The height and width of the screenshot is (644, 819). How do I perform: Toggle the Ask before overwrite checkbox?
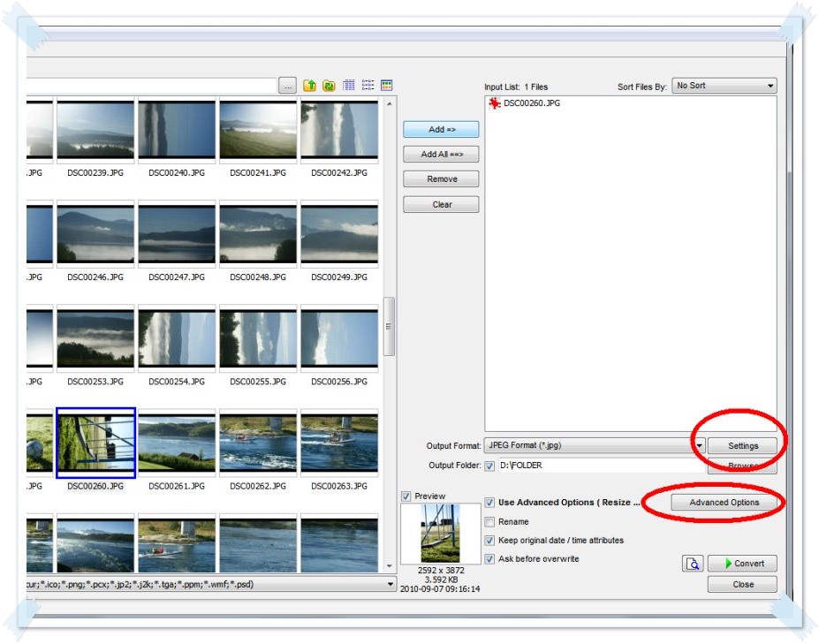(490, 559)
